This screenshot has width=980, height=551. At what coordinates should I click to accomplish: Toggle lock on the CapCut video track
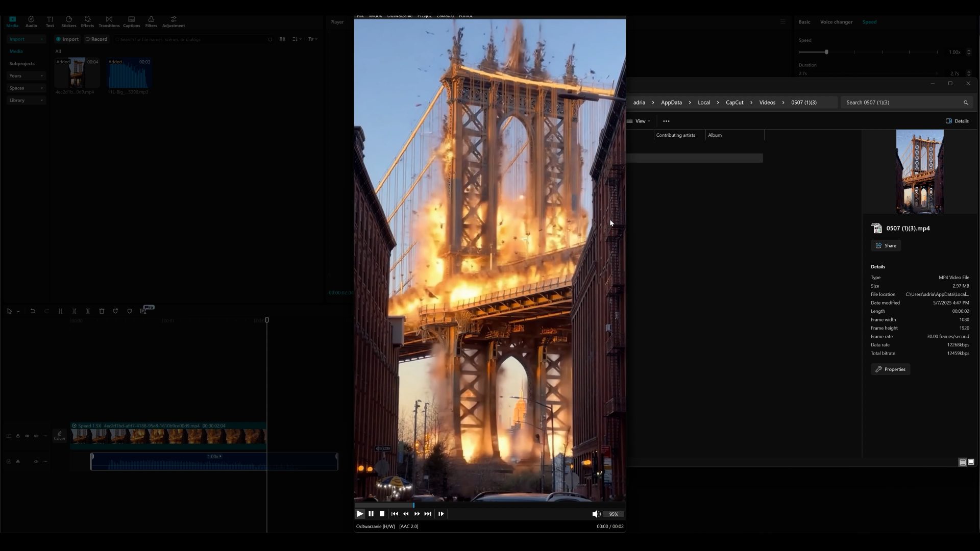(18, 436)
